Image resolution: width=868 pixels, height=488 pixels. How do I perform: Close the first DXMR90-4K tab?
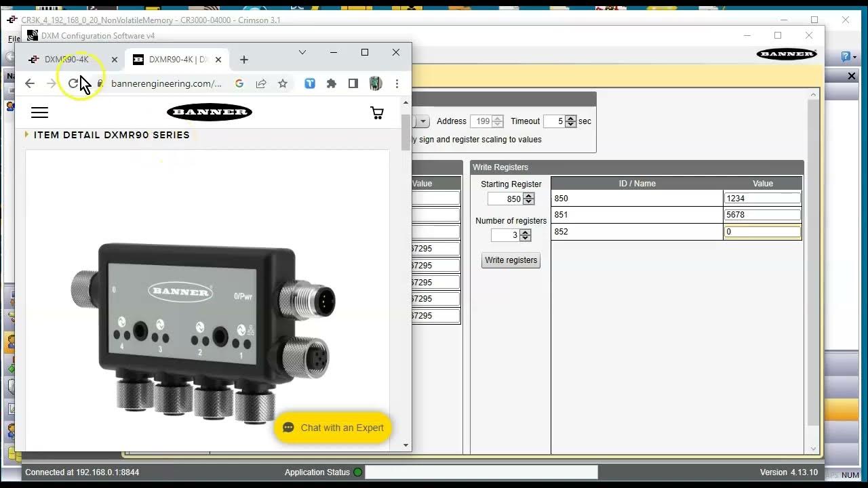coord(115,60)
